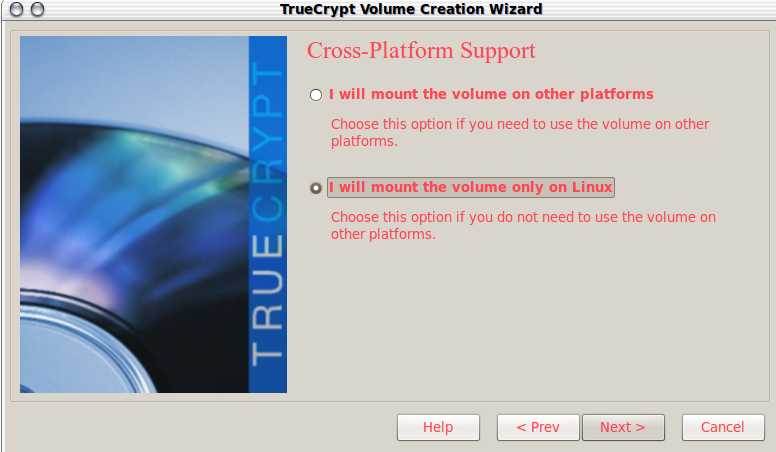Continue with the Next > button

(x=623, y=427)
